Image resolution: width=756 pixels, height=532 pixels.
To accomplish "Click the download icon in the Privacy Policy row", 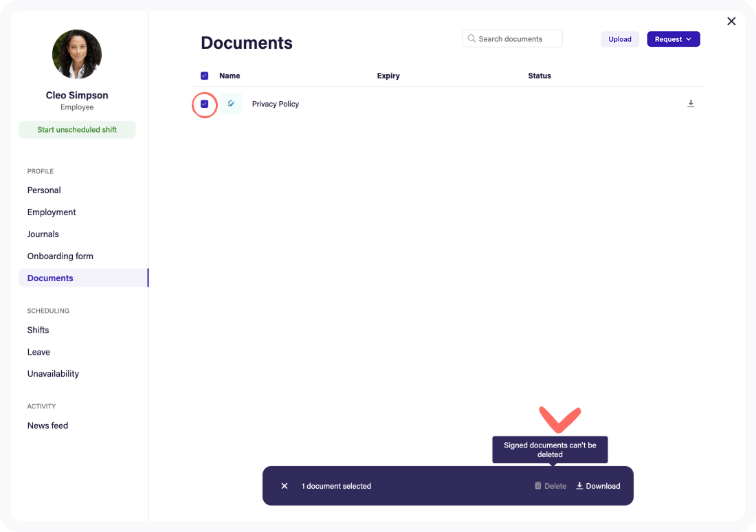I will [691, 103].
